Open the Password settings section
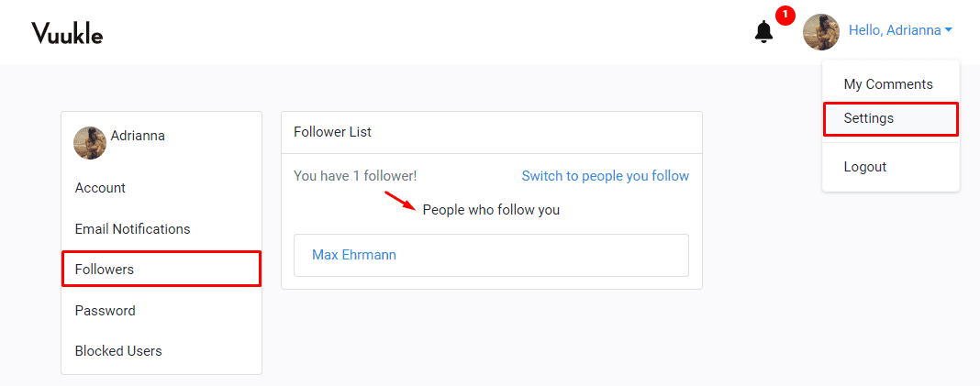This screenshot has width=980, height=386. (x=105, y=311)
